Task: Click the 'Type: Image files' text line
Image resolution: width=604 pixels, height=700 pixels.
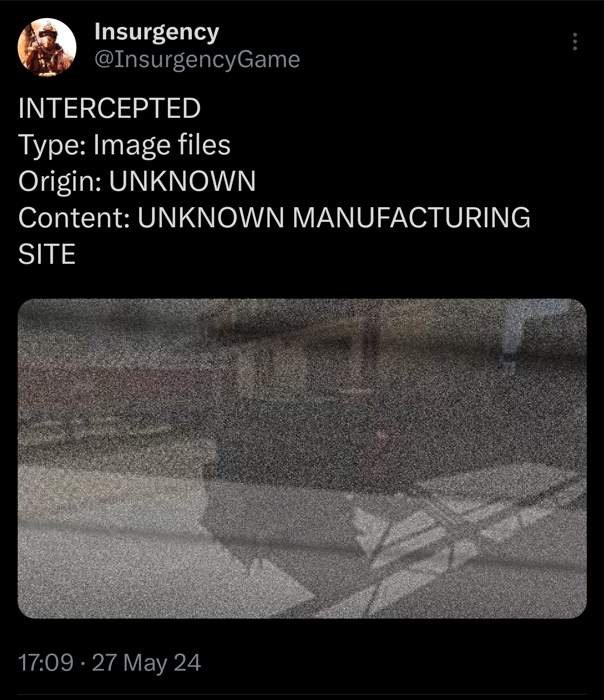Action: pos(124,145)
